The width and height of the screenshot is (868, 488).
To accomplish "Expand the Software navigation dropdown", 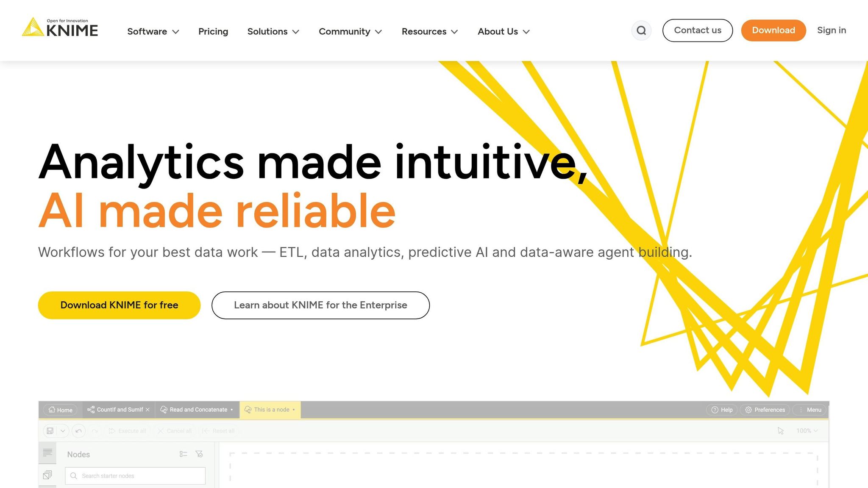I will tap(153, 31).
